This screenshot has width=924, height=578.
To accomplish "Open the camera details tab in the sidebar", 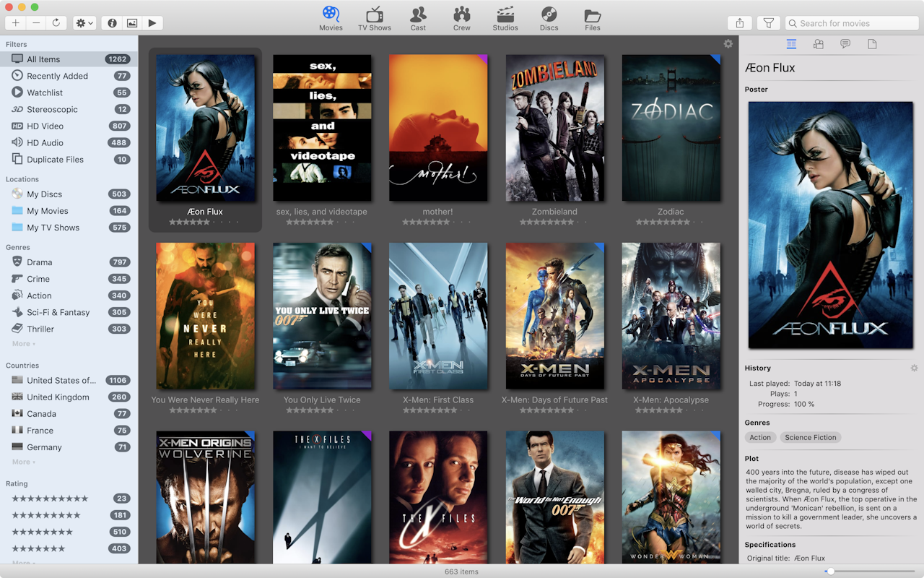I will 818,43.
